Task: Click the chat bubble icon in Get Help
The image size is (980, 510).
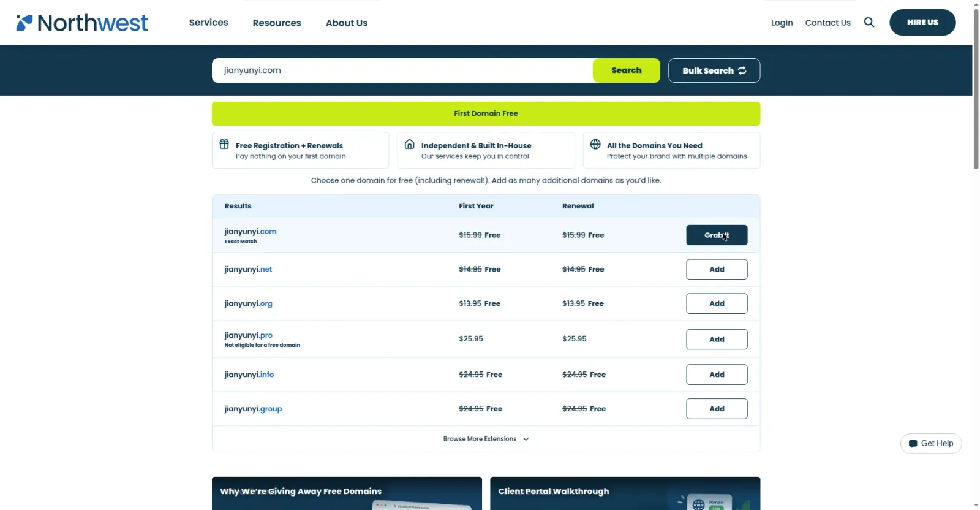Action: [x=913, y=444]
